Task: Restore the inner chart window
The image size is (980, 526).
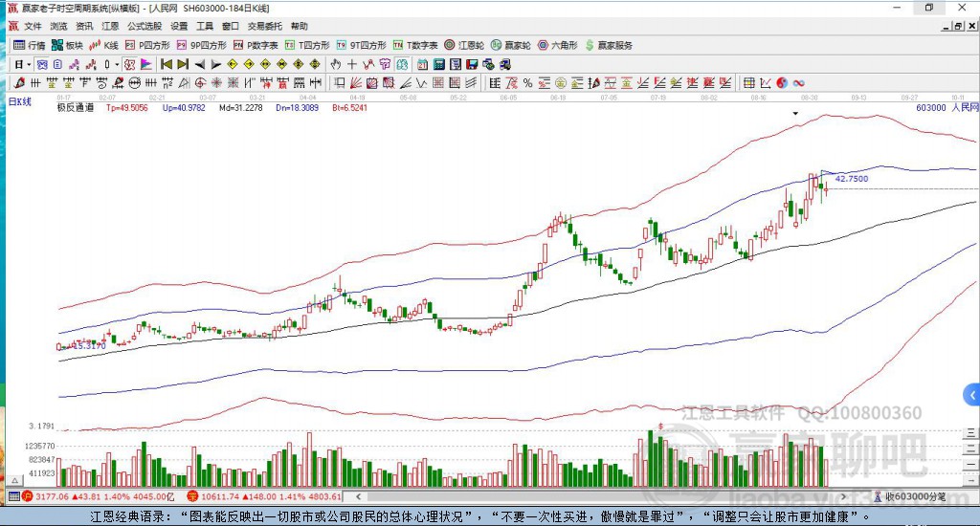Action: [958, 26]
